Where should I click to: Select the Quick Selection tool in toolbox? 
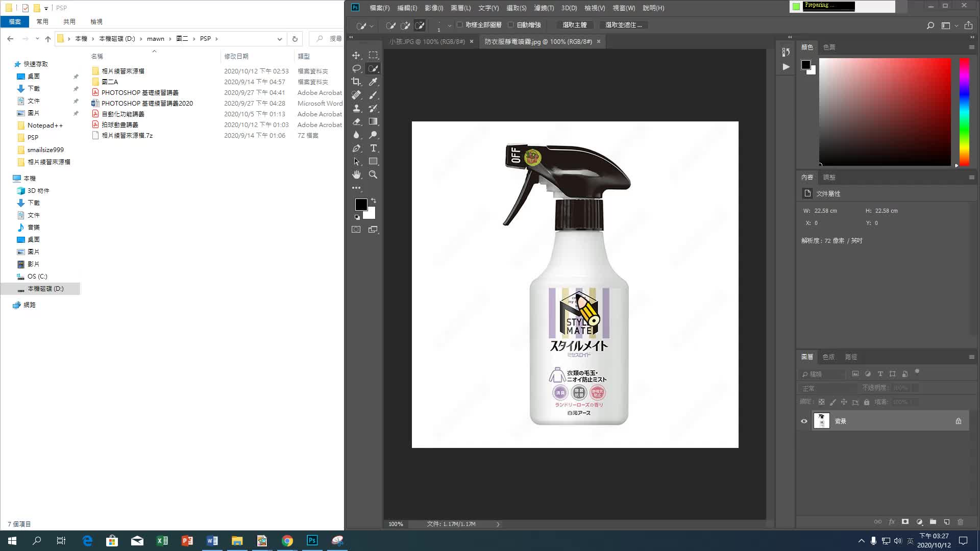pyautogui.click(x=373, y=68)
